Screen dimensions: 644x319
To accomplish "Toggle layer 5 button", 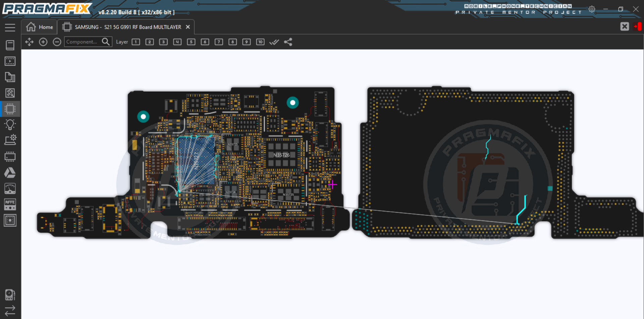I will (191, 42).
